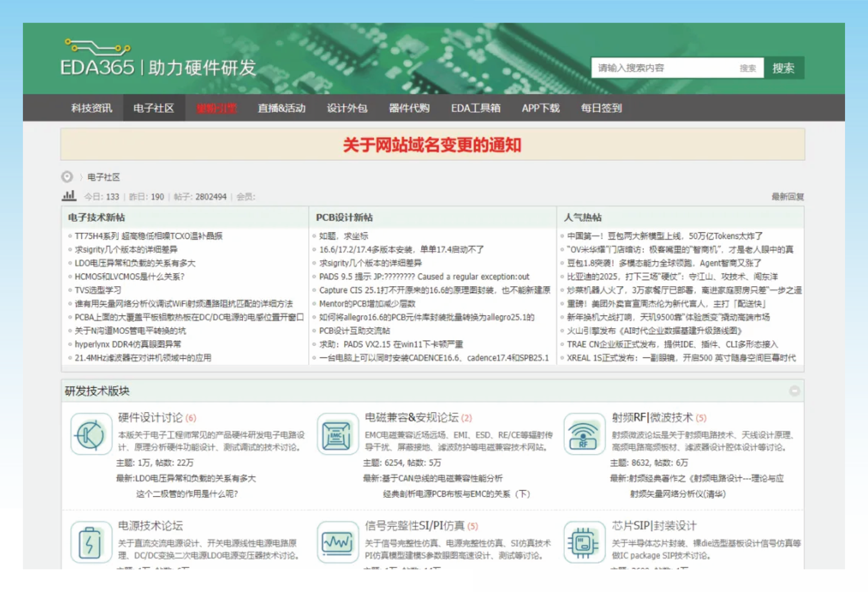
Task: Click the statistics bar chart icon
Action: [69, 196]
